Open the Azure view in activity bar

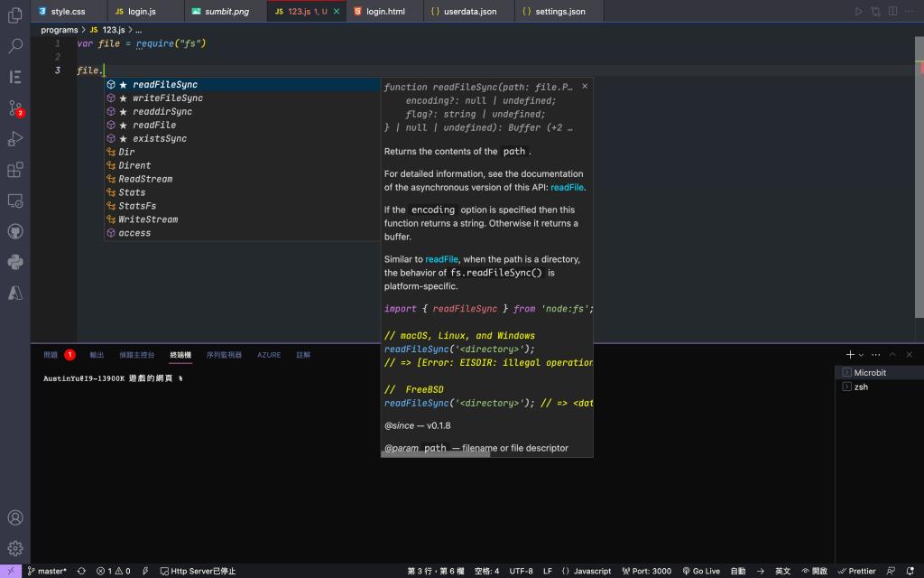tap(15, 294)
